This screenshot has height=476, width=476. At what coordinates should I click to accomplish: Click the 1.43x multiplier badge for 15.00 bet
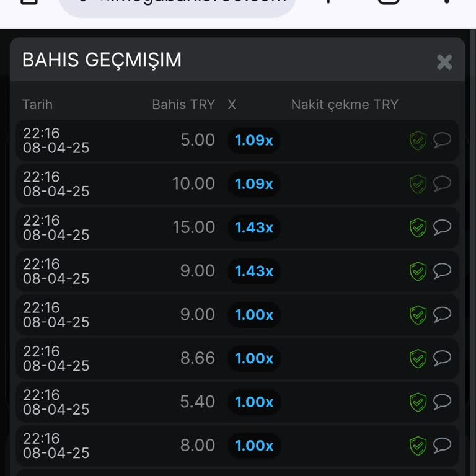tap(254, 227)
